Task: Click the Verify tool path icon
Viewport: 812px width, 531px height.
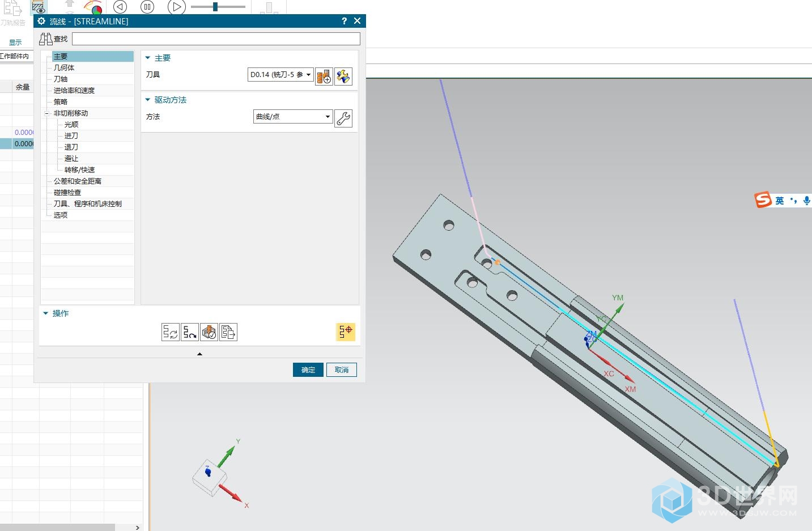Action: [209, 332]
